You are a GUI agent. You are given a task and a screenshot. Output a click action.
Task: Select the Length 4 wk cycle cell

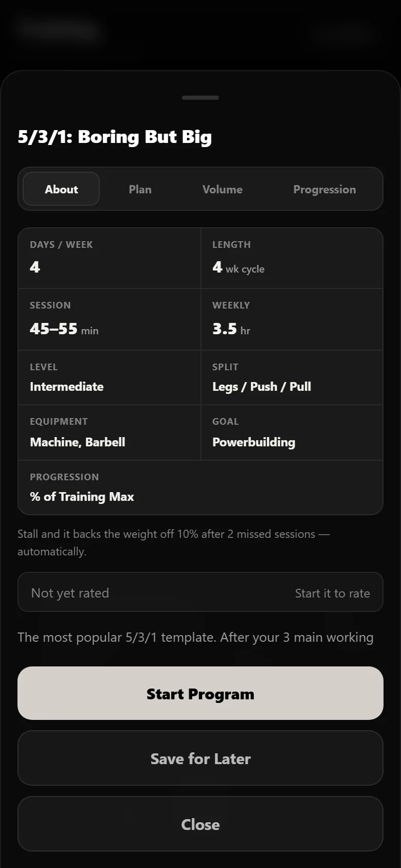pos(292,258)
